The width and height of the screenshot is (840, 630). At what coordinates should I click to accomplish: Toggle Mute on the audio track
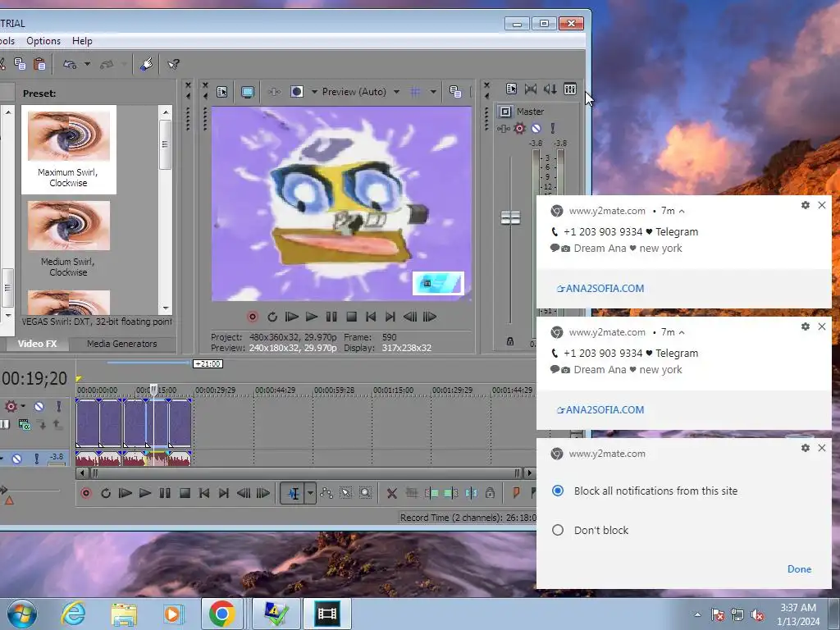coord(17,459)
